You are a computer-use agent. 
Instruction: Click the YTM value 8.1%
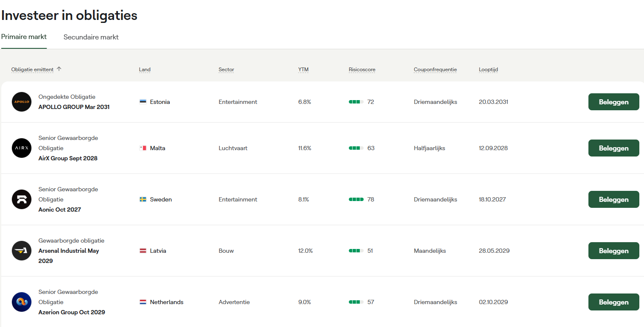pos(304,199)
